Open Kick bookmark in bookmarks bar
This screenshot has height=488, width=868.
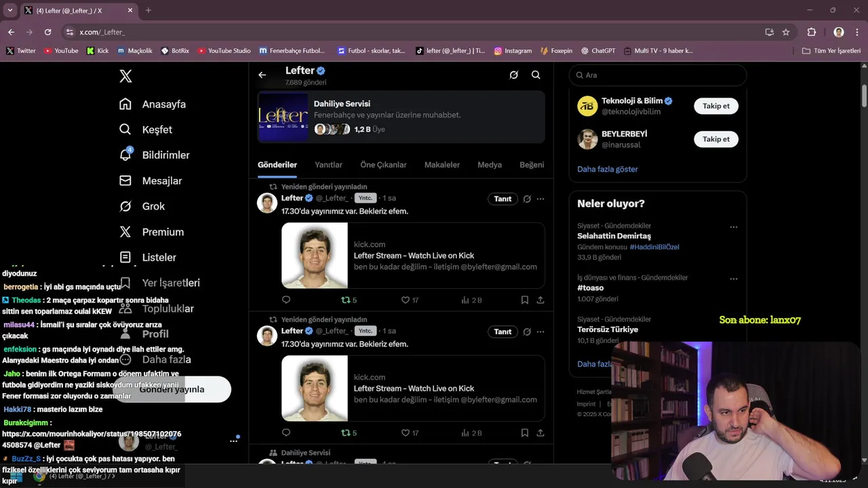pos(98,50)
